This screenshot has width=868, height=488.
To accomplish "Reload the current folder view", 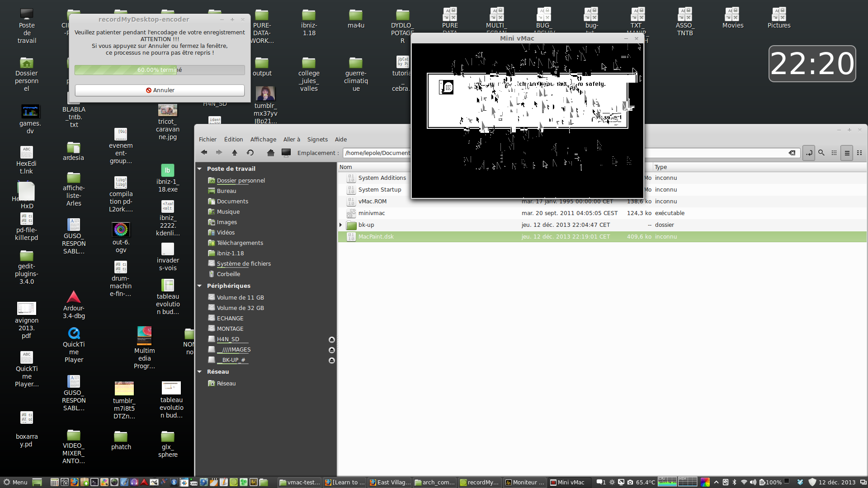I will pyautogui.click(x=250, y=153).
